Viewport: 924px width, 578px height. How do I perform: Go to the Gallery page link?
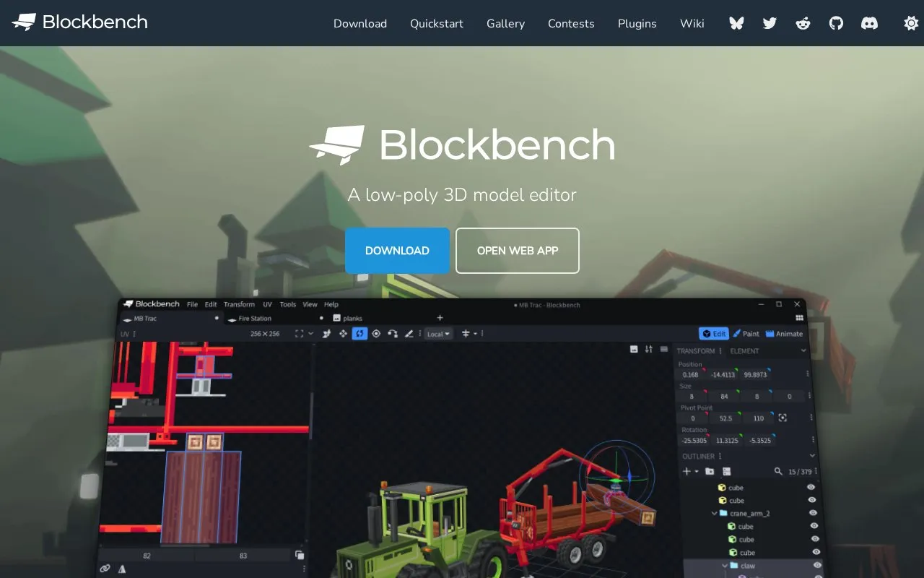pos(505,23)
